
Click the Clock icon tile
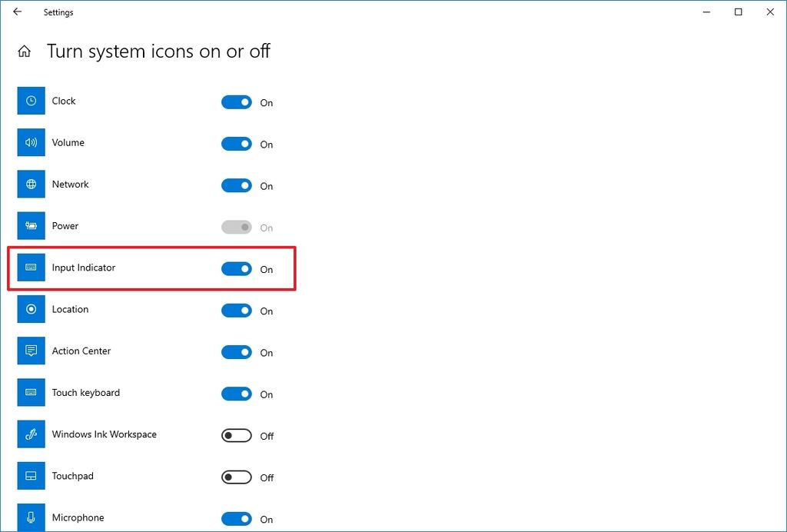pyautogui.click(x=31, y=101)
